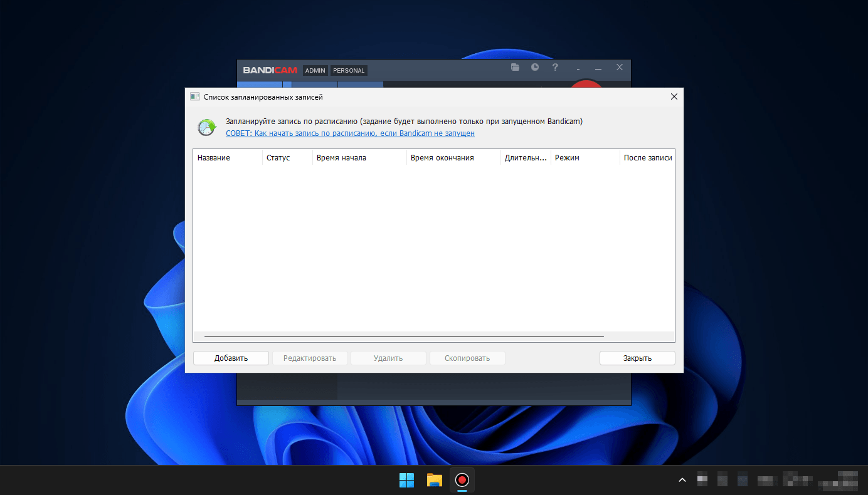Image resolution: width=868 pixels, height=495 pixels.
Task: Click the После записи column header
Action: tap(647, 158)
